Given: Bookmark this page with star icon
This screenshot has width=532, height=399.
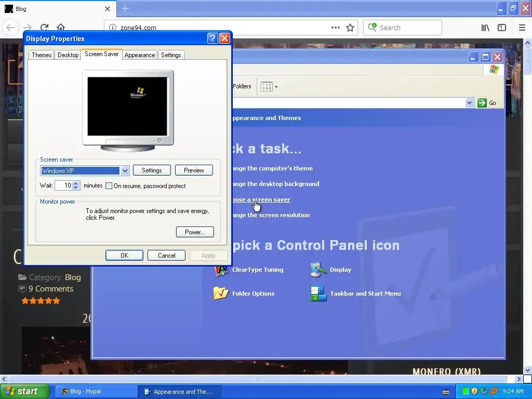Looking at the screenshot, I should [x=350, y=28].
